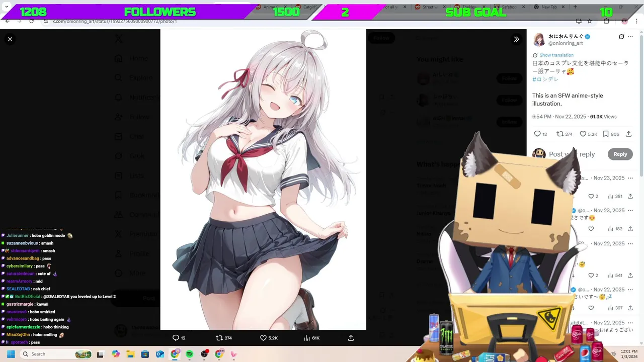This screenshot has height=362, width=644.
Task: Click the browser back arrow
Action: pyautogui.click(x=7, y=21)
